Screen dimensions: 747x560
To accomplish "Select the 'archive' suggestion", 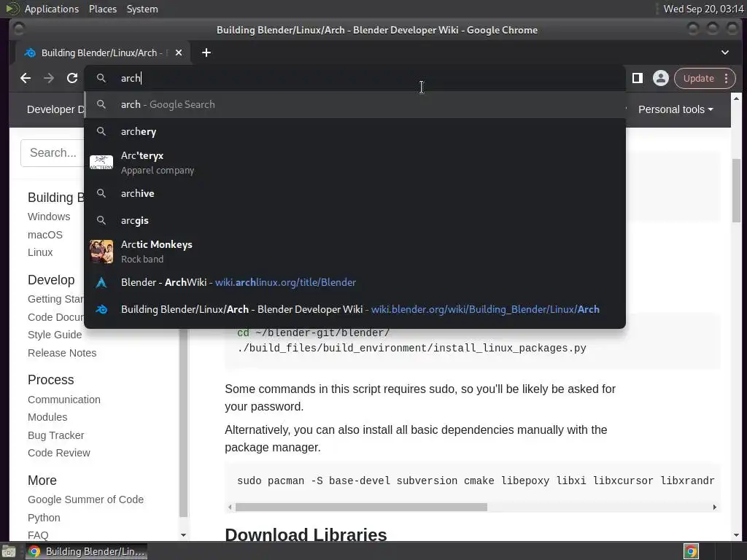I will [355, 193].
